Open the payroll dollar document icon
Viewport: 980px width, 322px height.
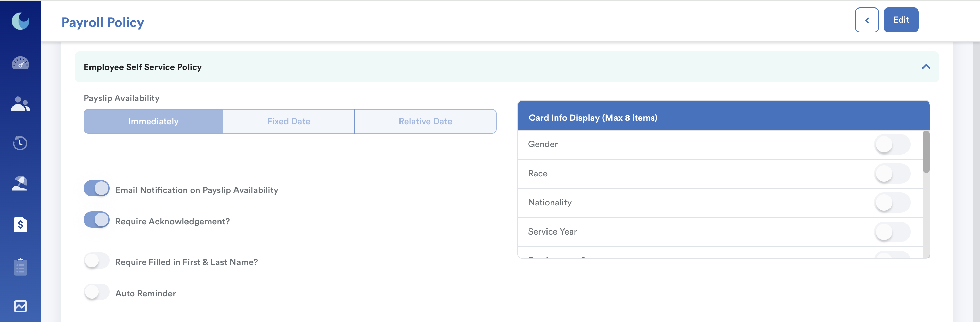pyautogui.click(x=20, y=225)
